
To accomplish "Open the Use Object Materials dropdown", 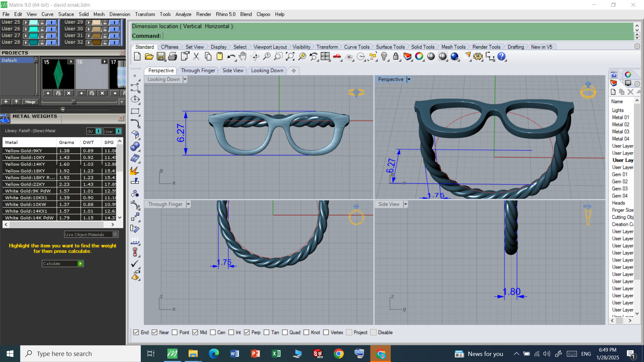I will pyautogui.click(x=115, y=234).
